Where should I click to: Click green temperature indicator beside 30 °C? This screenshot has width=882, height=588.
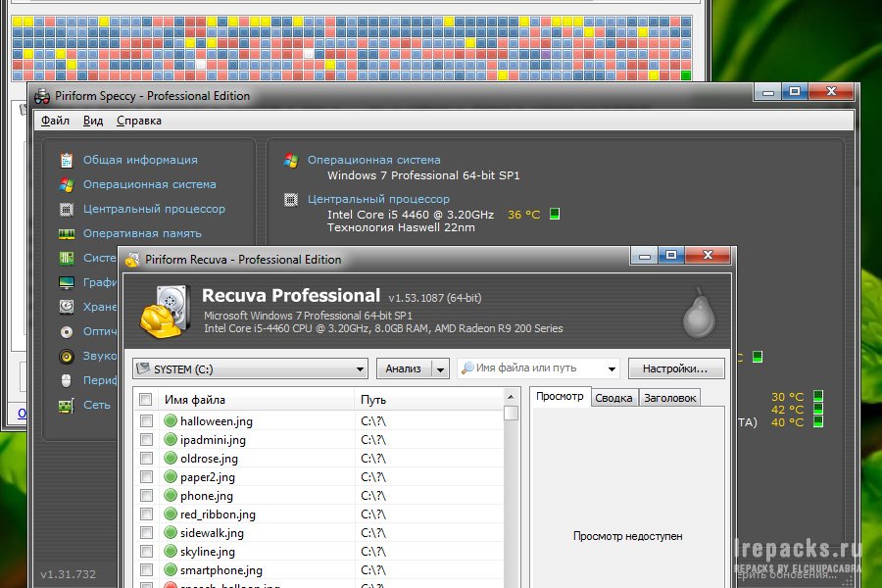[818, 396]
